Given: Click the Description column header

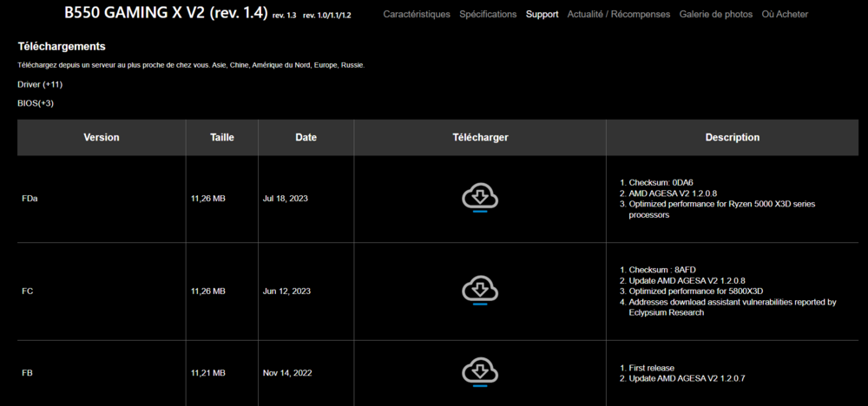Looking at the screenshot, I should (733, 137).
